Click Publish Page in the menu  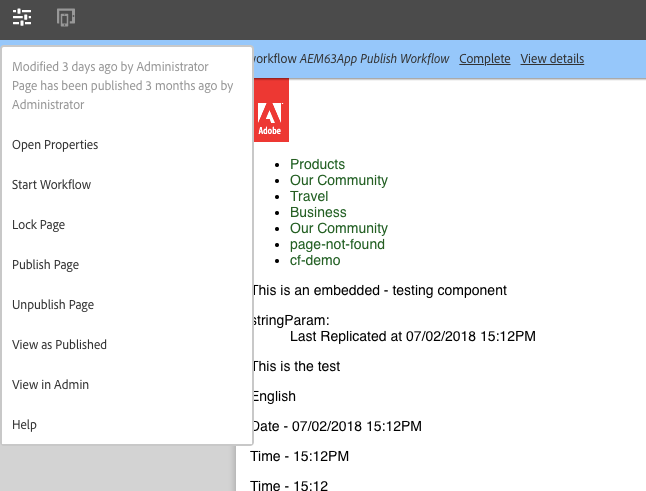click(45, 265)
